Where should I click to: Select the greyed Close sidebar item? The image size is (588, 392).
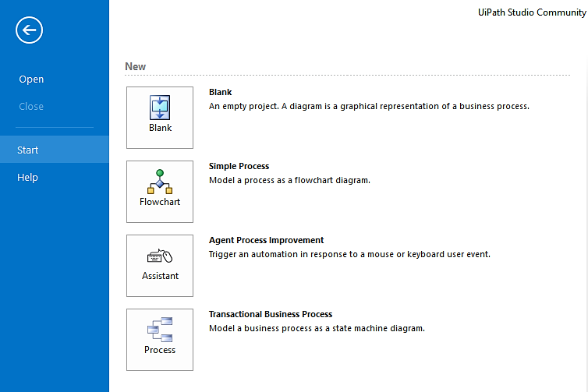(x=31, y=107)
